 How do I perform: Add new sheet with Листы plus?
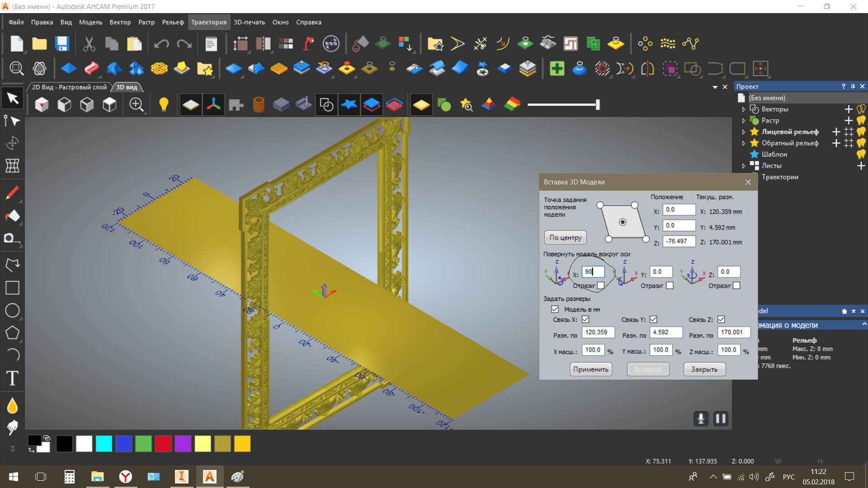click(861, 166)
